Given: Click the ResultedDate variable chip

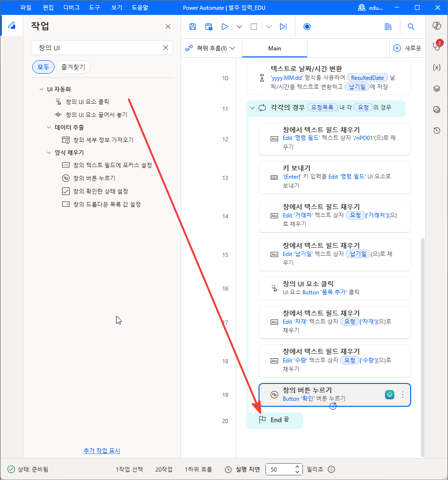Looking at the screenshot, I should tap(367, 78).
